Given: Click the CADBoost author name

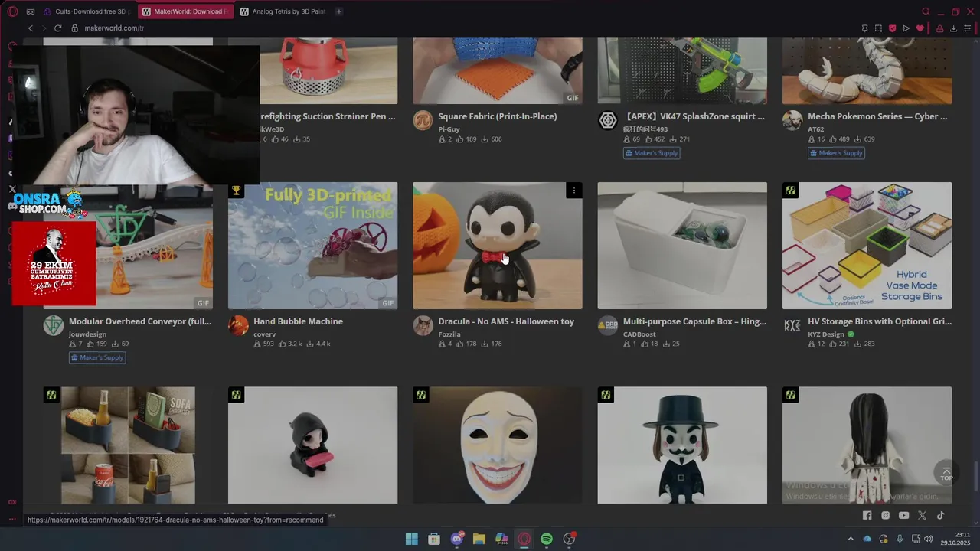Looking at the screenshot, I should coord(639,334).
